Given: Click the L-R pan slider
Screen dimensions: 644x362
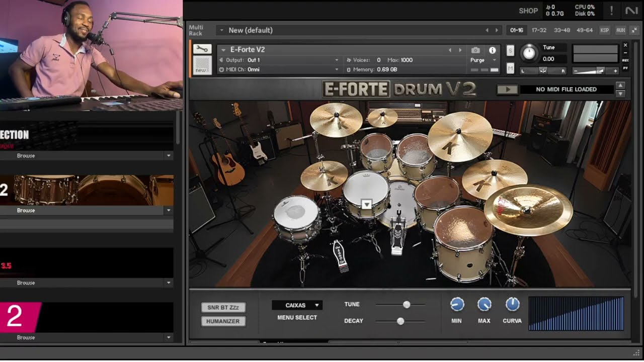Looking at the screenshot, I should (543, 71).
